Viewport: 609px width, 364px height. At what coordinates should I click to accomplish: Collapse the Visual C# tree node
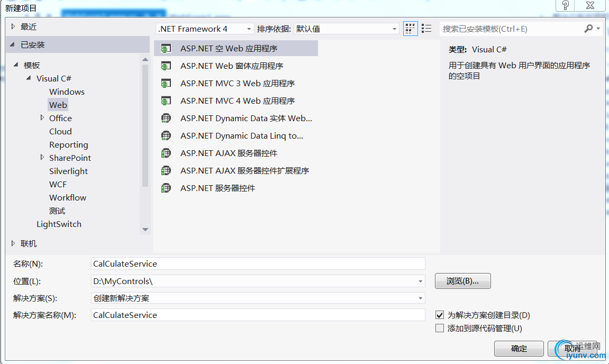click(x=29, y=78)
